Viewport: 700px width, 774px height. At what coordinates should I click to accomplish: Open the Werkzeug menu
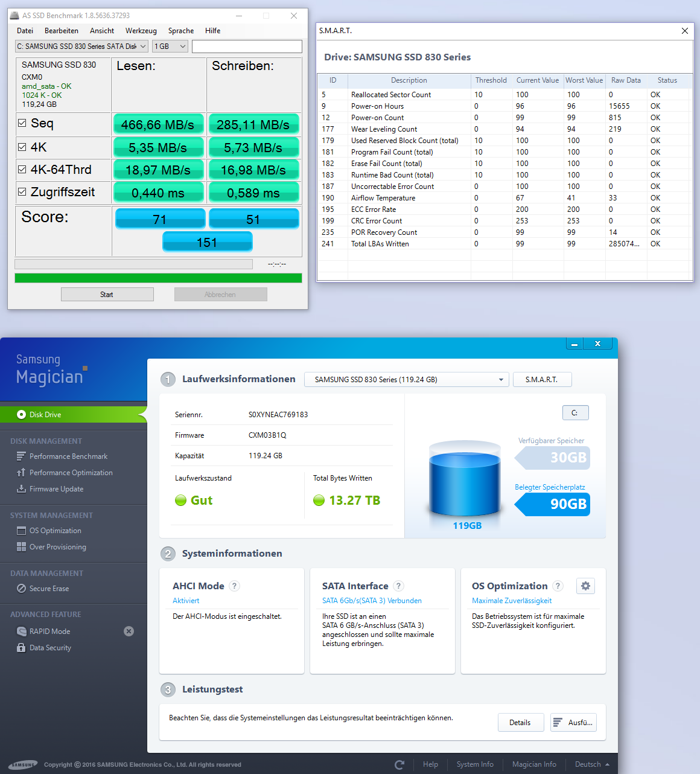[141, 31]
